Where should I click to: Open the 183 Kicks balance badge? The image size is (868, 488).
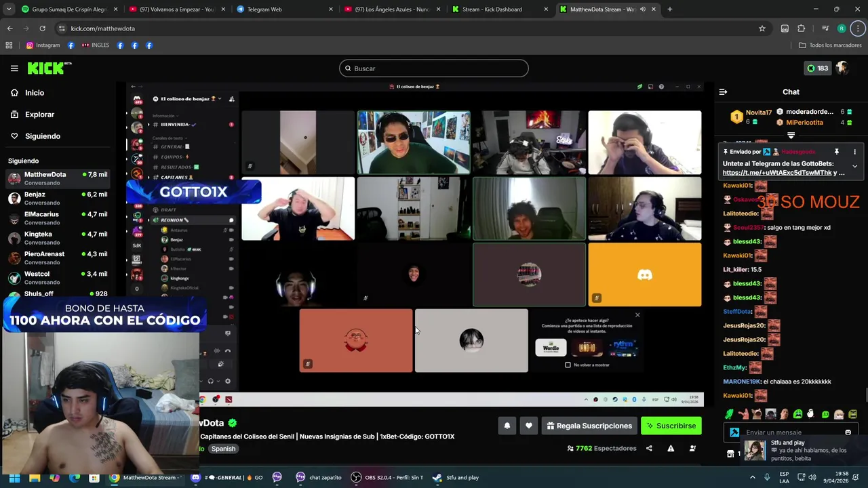coord(816,68)
